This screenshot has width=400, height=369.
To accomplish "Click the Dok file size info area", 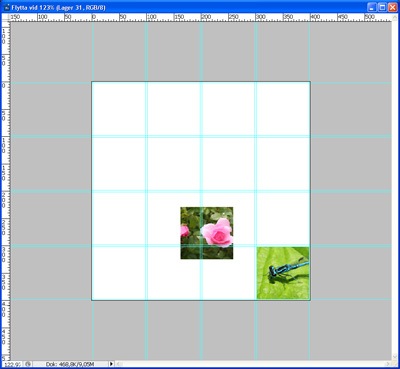I will (x=70, y=364).
